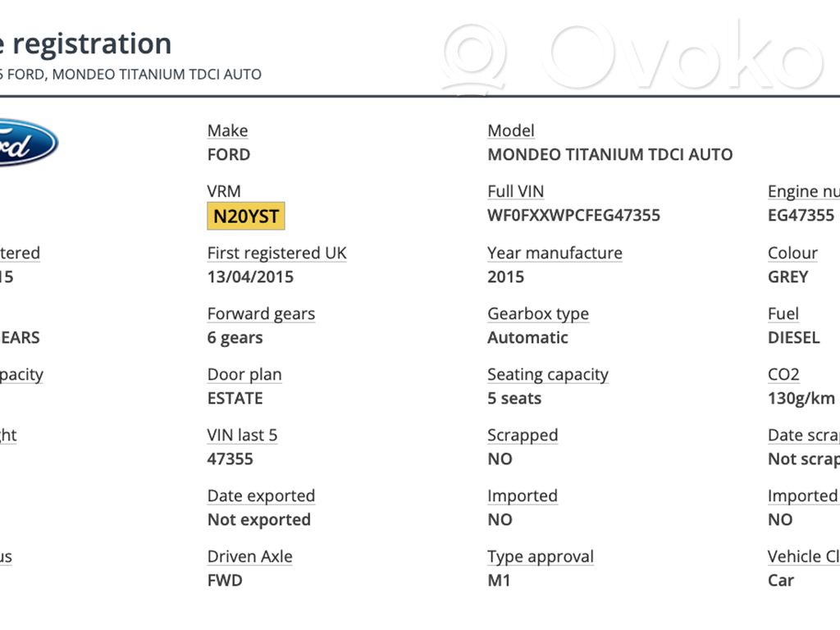This screenshot has width=840, height=630.
Task: Click the Door plan label
Action: [x=244, y=374]
